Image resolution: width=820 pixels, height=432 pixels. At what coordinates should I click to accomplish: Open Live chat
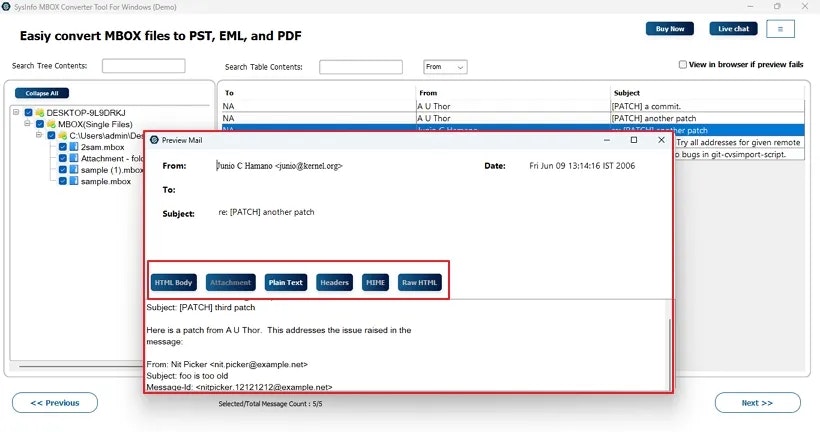(x=733, y=29)
